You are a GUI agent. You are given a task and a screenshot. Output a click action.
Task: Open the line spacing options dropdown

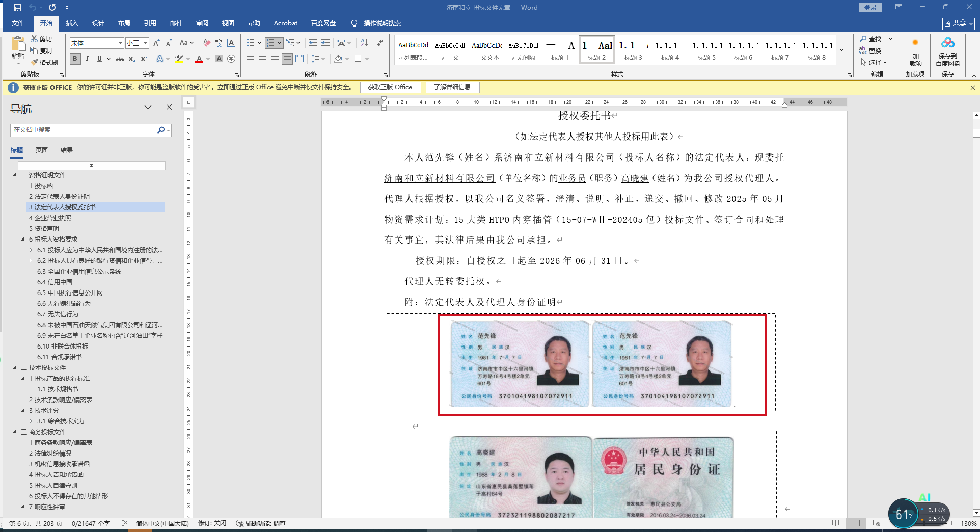(x=318, y=59)
